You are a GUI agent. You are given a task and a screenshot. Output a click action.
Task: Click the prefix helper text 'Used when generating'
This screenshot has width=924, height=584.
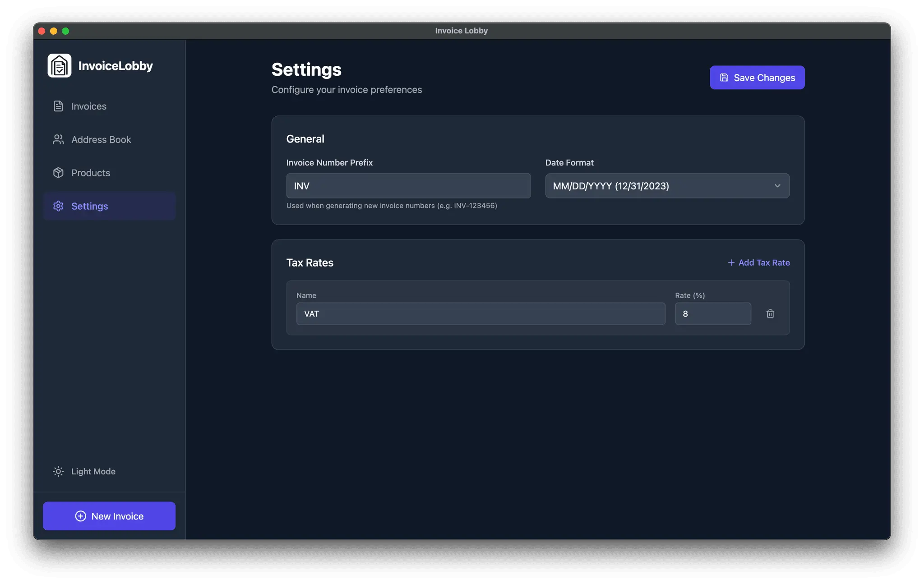pos(392,206)
